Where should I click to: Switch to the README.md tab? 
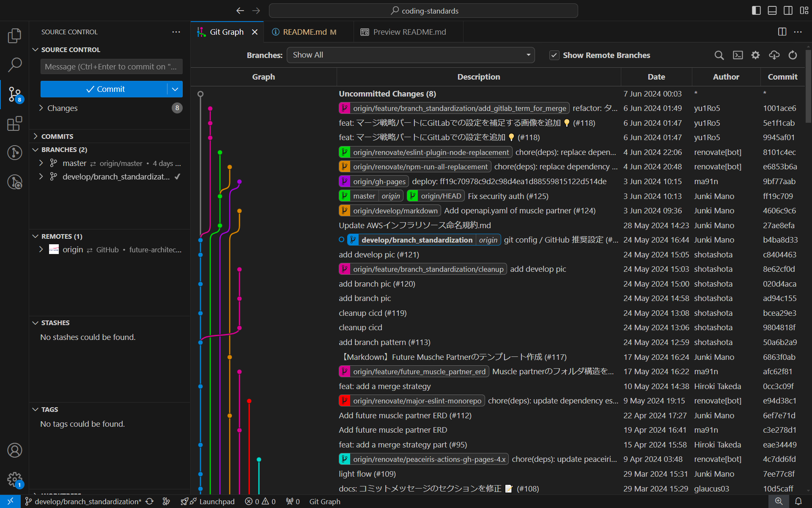pyautogui.click(x=309, y=32)
